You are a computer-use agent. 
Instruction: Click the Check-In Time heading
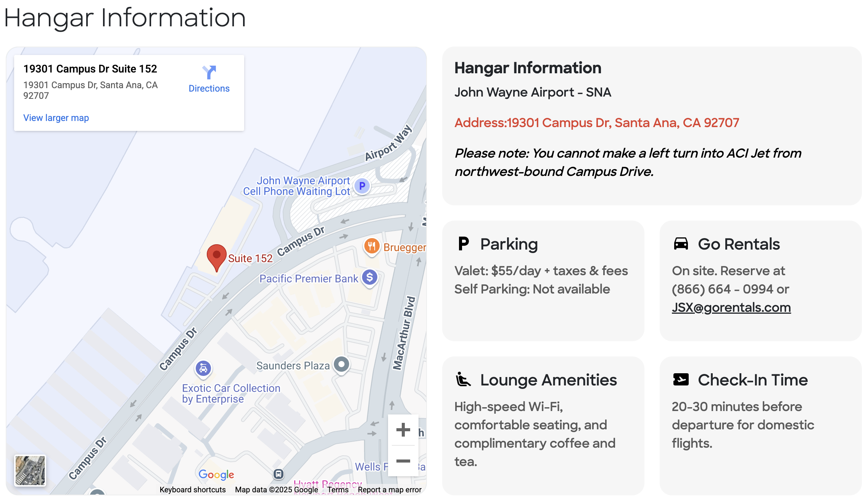753,380
